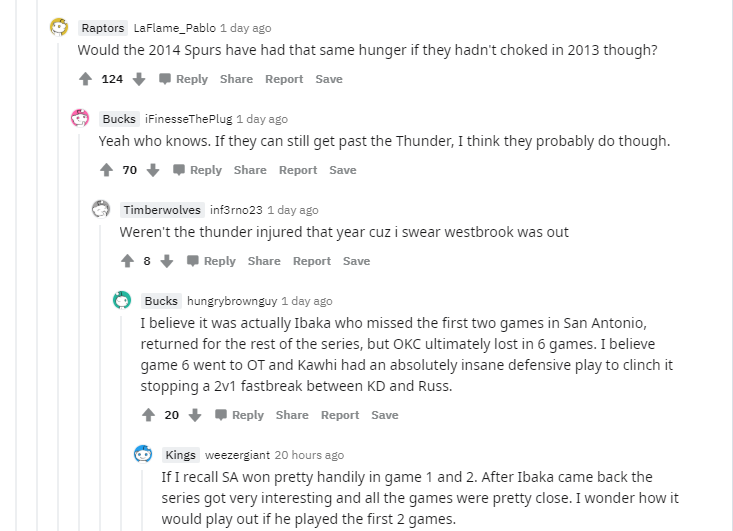The image size is (733, 531).
Task: Click weezergiant's user avatar
Action: pos(143,455)
